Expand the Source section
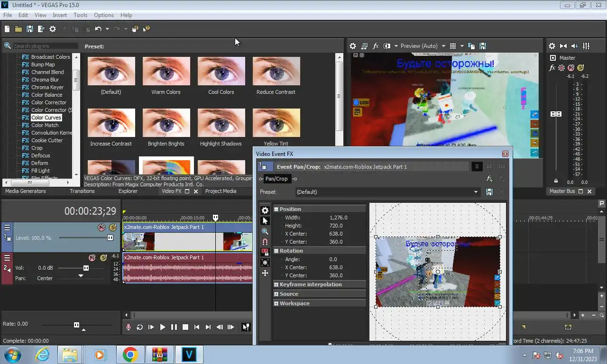This screenshot has width=607, height=364. (276, 294)
